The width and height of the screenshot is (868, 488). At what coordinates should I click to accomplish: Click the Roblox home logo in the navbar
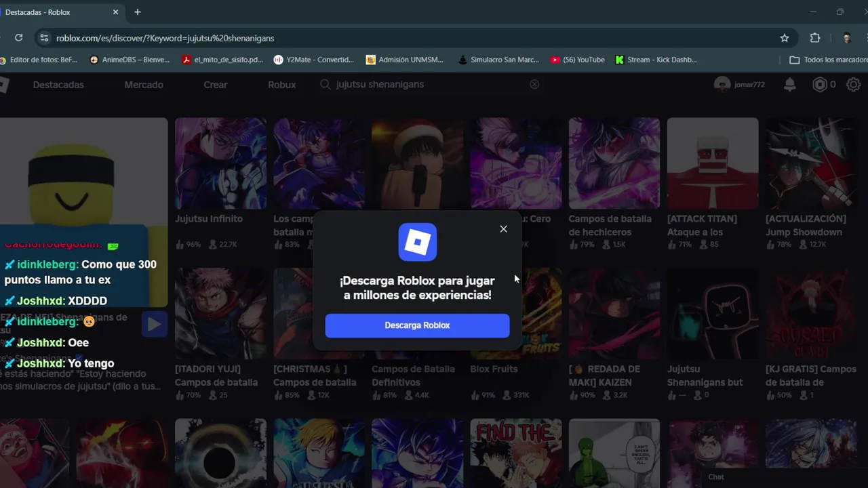(3, 85)
